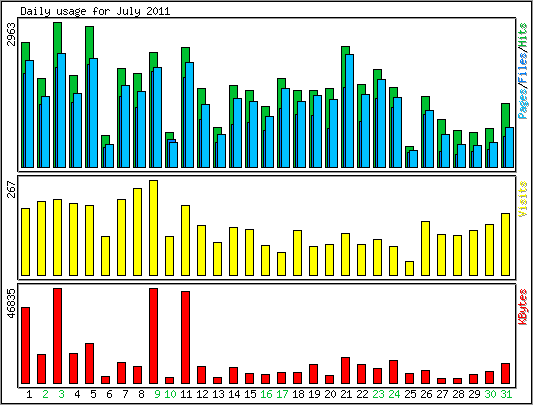The image size is (533, 405).
Task: Select day label 25
Action: (x=410, y=394)
